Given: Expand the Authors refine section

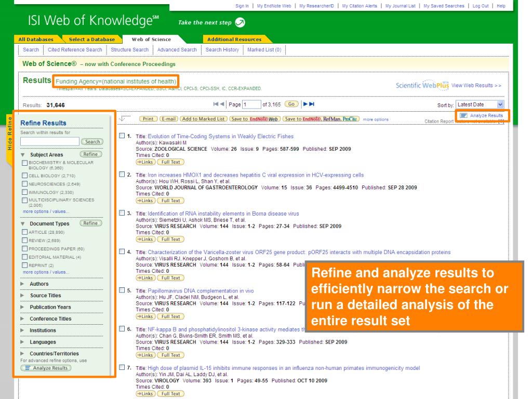Looking at the screenshot, I should (22, 284).
